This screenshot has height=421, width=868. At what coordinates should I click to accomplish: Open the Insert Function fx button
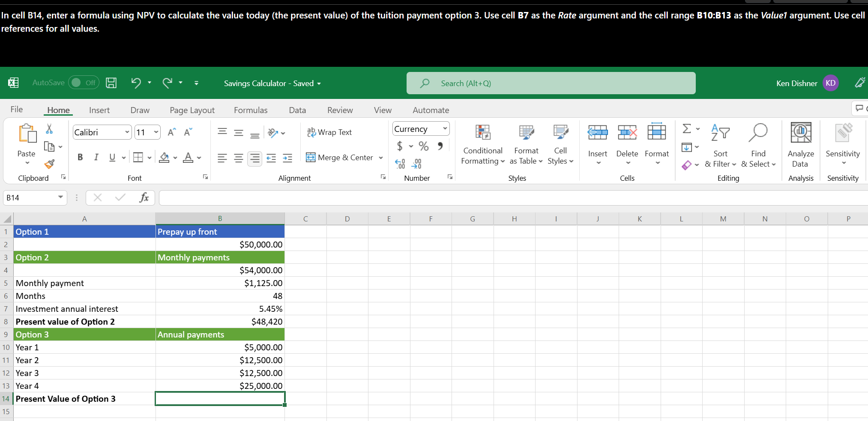[x=144, y=197]
